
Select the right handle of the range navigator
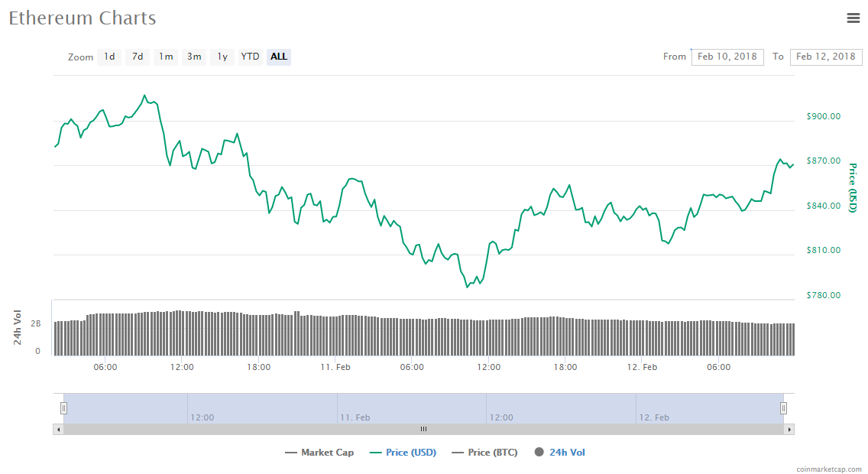coord(783,408)
